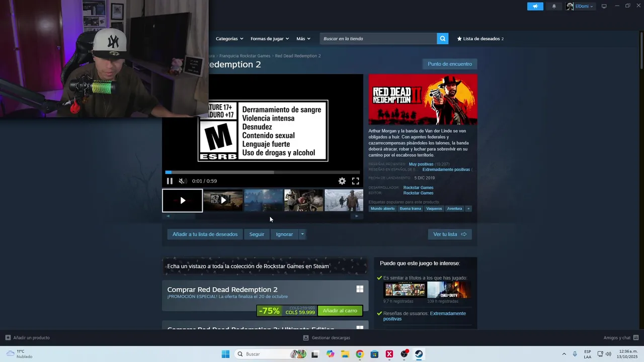Click the -75% discount badge
The image size is (644, 362).
coord(269,311)
